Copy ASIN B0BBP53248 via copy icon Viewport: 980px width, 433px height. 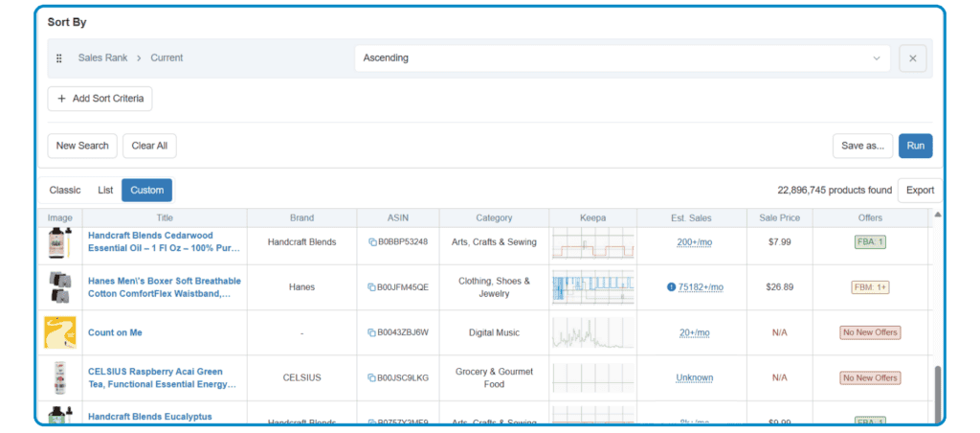point(372,242)
